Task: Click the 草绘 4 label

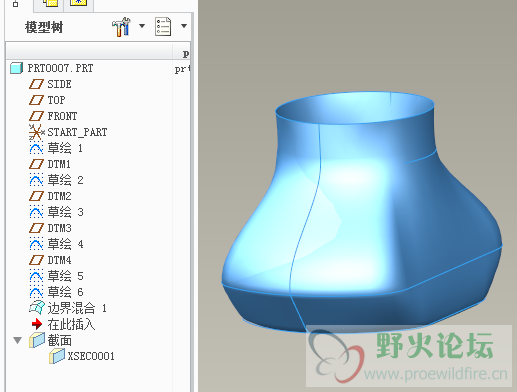Action: click(x=65, y=244)
